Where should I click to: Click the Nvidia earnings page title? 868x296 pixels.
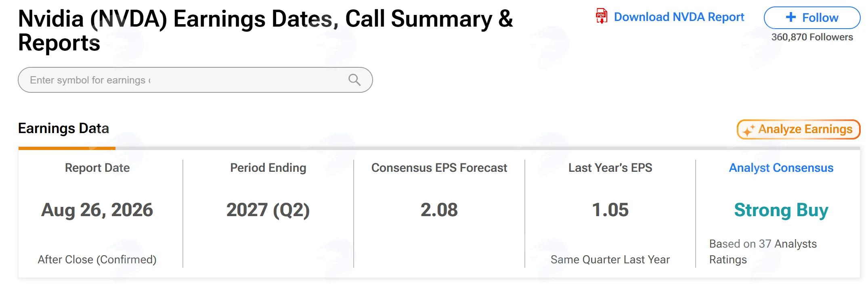265,31
